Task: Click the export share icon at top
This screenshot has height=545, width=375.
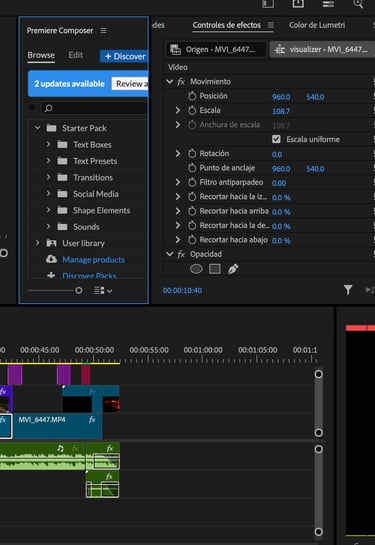Action: click(x=298, y=3)
